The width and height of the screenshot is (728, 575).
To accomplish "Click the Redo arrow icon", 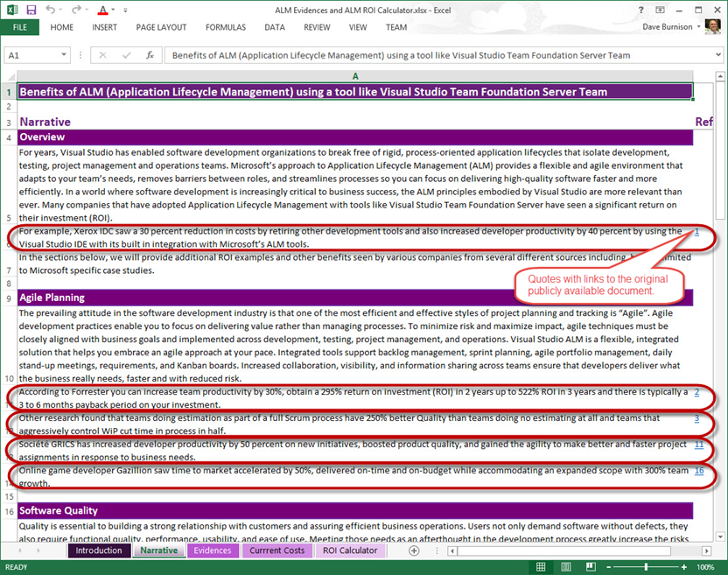I will pos(76,10).
